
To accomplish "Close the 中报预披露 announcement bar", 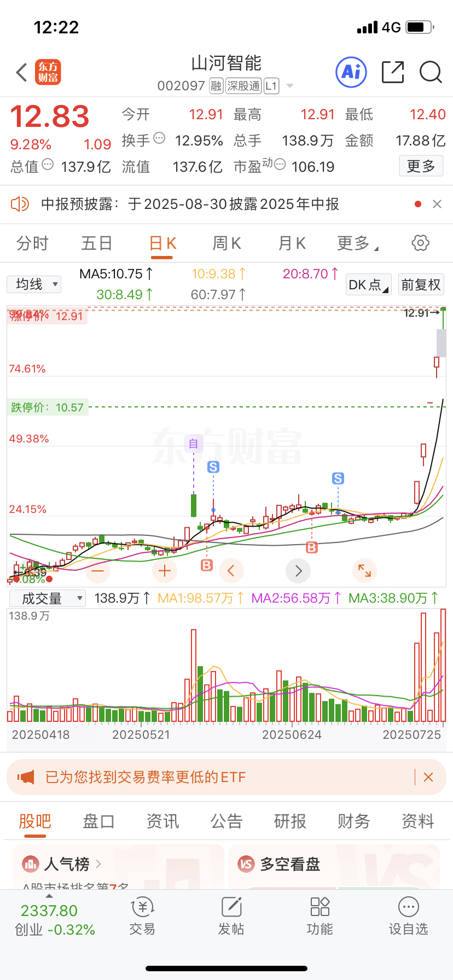I will (437, 204).
